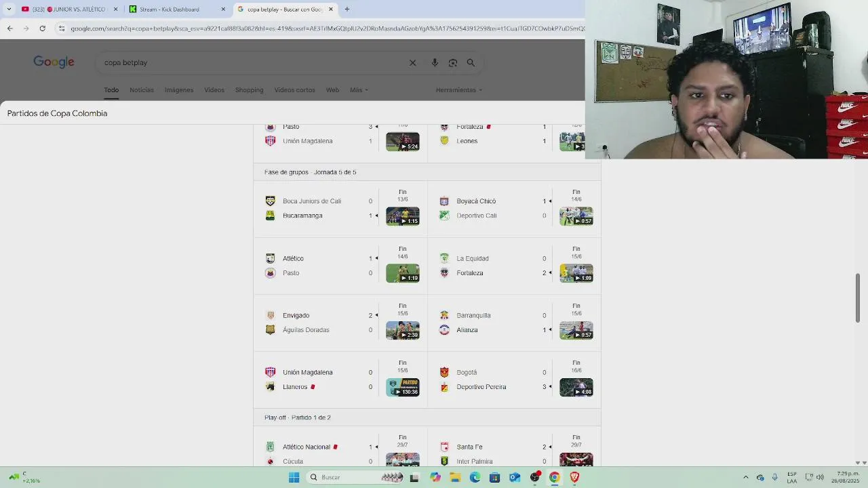Switch ESP LAA keyboard language
868x488 pixels.
click(x=792, y=477)
